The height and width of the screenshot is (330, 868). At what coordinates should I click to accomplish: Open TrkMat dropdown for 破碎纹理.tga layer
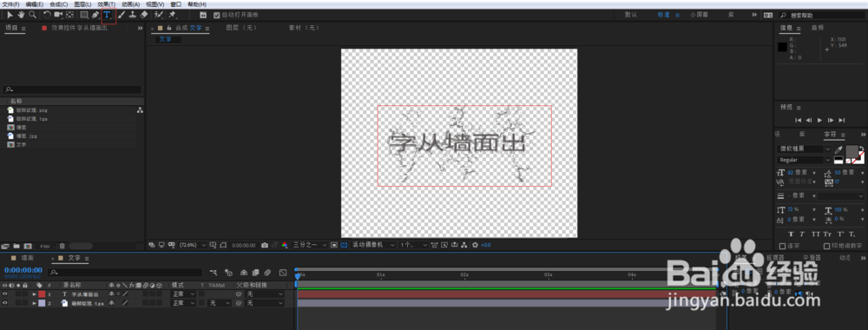tap(220, 303)
